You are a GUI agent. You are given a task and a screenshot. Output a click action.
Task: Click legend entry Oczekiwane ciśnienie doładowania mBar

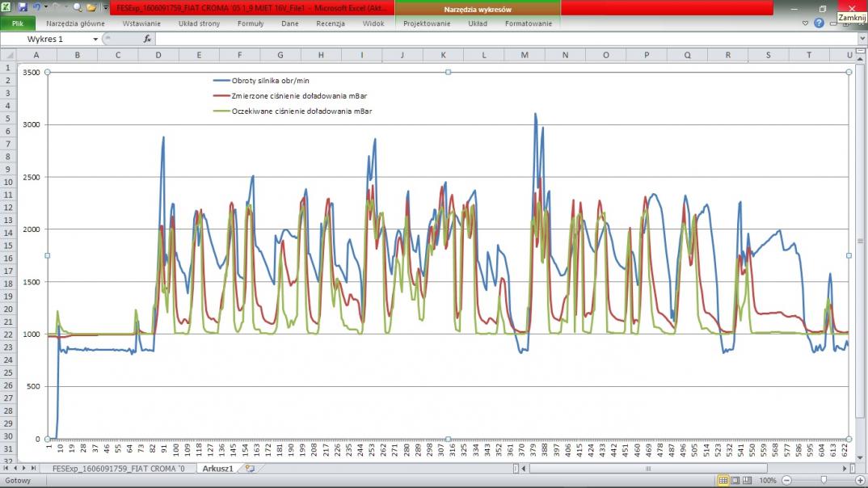[293, 111]
